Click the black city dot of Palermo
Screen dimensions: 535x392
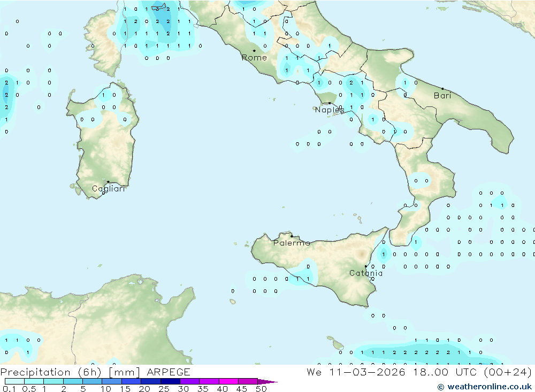292,236
